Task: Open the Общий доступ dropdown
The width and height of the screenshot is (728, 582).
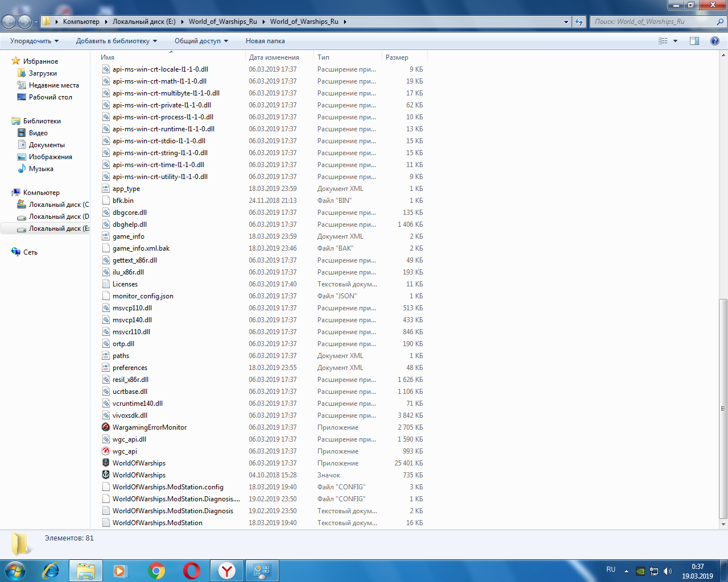Action: click(201, 41)
